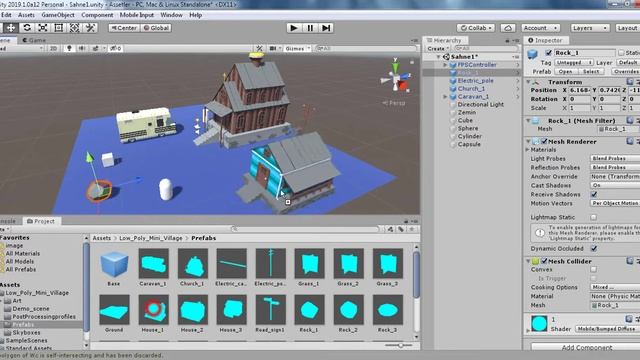The width and height of the screenshot is (640, 360).
Task: Click the Add Component button
Action: (587, 347)
